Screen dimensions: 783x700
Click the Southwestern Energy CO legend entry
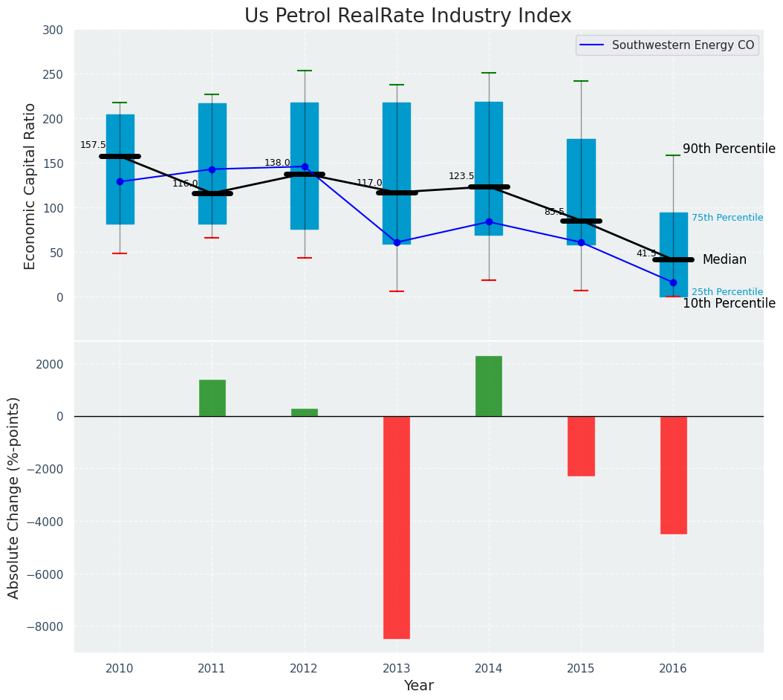point(682,45)
